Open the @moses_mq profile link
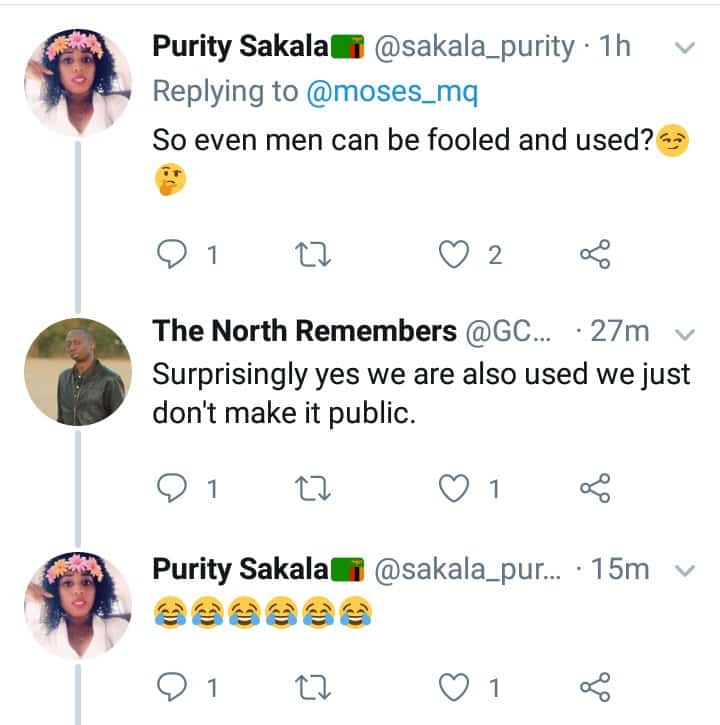Image resolution: width=720 pixels, height=725 pixels. coord(392,93)
